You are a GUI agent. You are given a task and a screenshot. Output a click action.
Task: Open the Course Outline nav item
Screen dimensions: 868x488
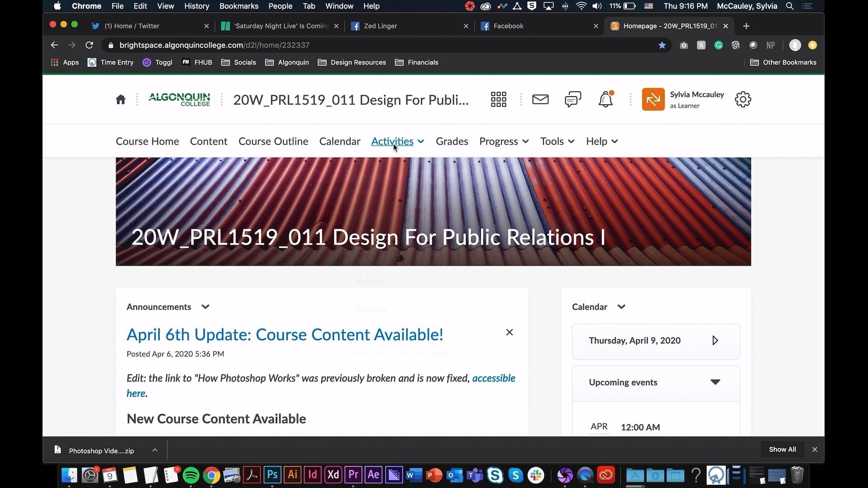coord(273,141)
